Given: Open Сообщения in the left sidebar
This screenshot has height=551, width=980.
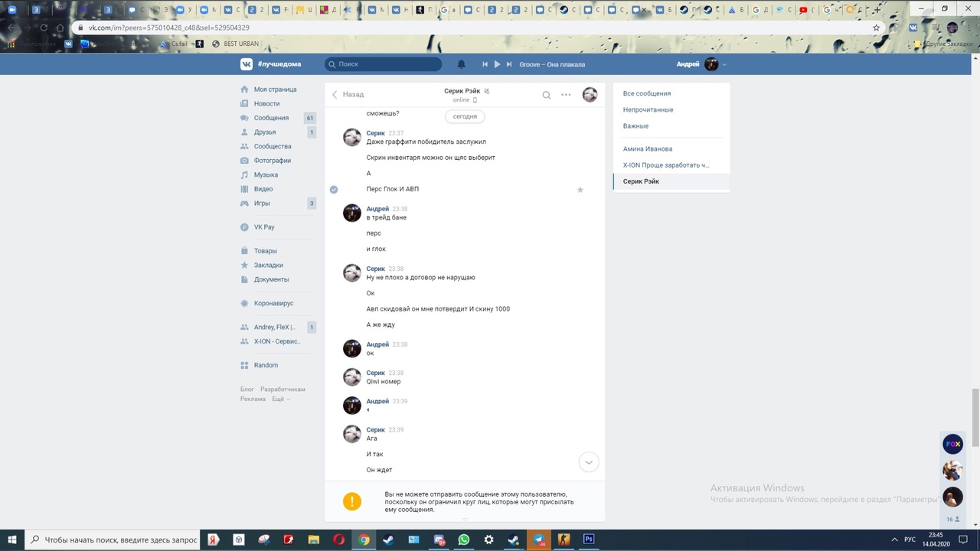Looking at the screenshot, I should click(271, 118).
